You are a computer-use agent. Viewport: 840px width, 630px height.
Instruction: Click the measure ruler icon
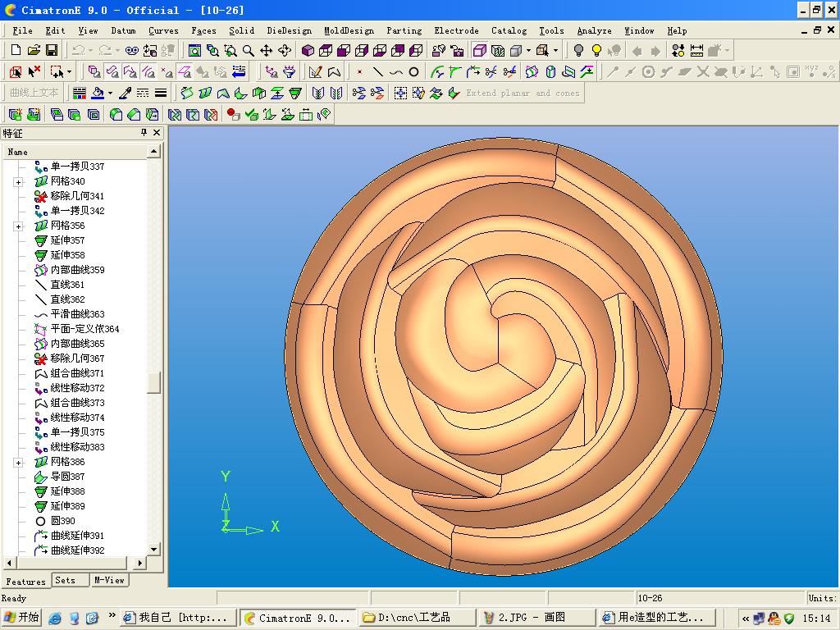click(696, 51)
